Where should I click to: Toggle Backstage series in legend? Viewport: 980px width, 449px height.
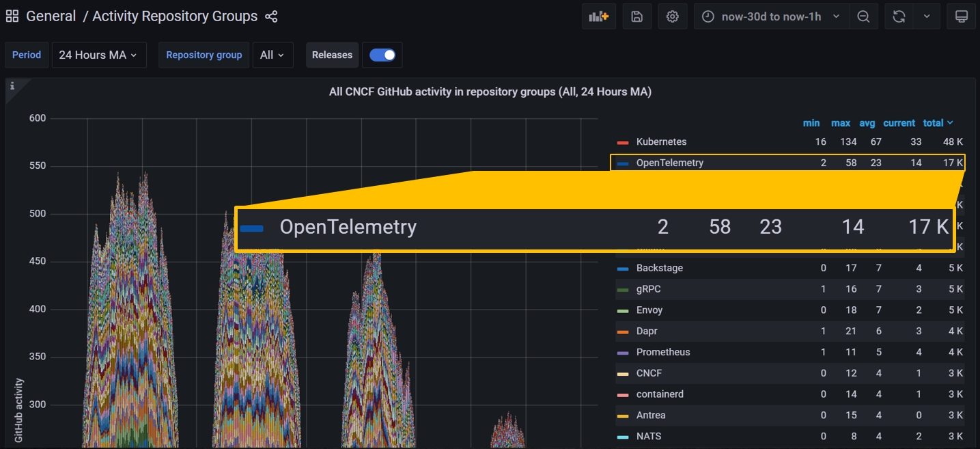pos(659,268)
